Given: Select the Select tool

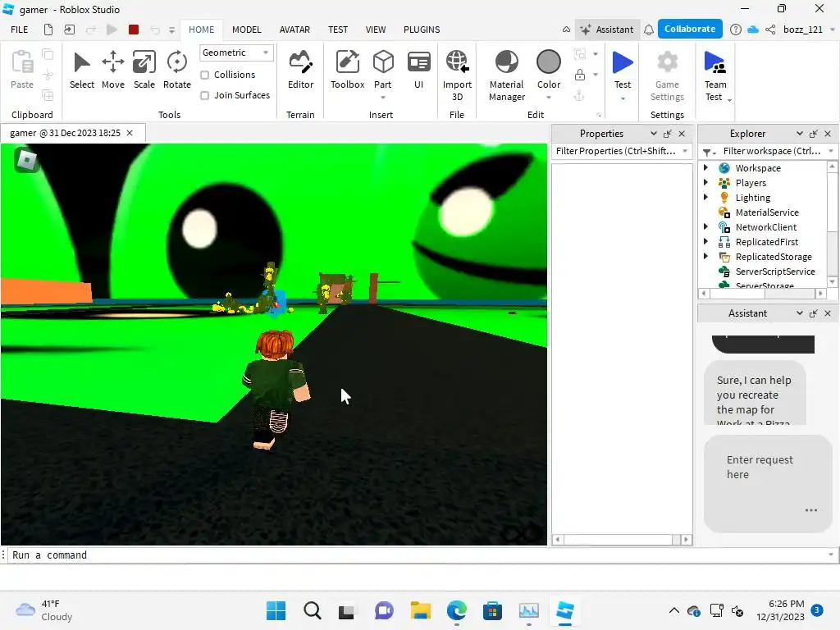Looking at the screenshot, I should (81, 70).
